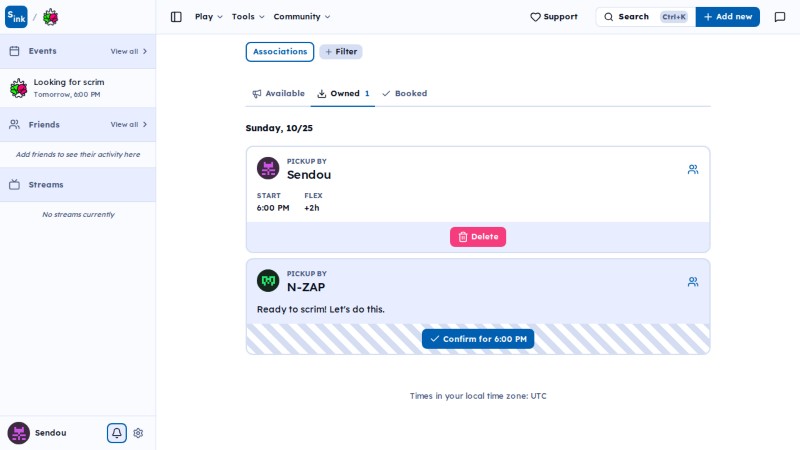Click the Sendou username in sidebar

pyautogui.click(x=51, y=433)
